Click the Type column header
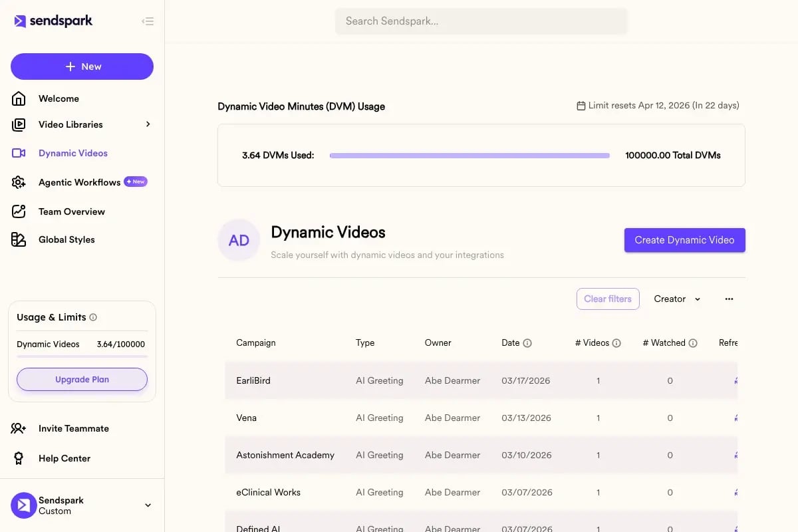 (365, 342)
